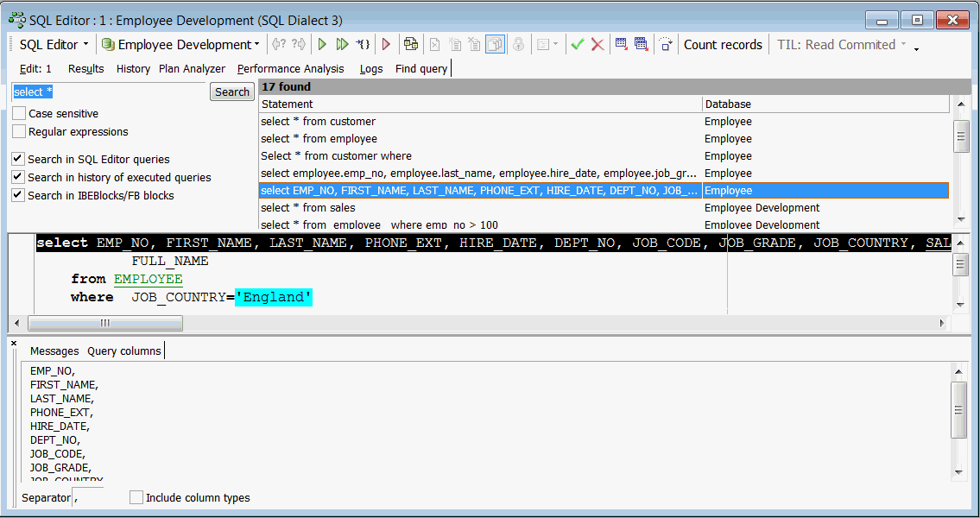Viewport: 980px width, 518px height.
Task: Click the red Debug play arrow icon
Action: click(386, 45)
